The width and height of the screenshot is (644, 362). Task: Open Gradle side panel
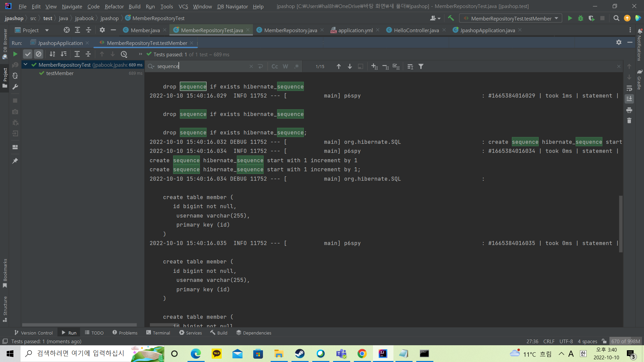pyautogui.click(x=639, y=80)
